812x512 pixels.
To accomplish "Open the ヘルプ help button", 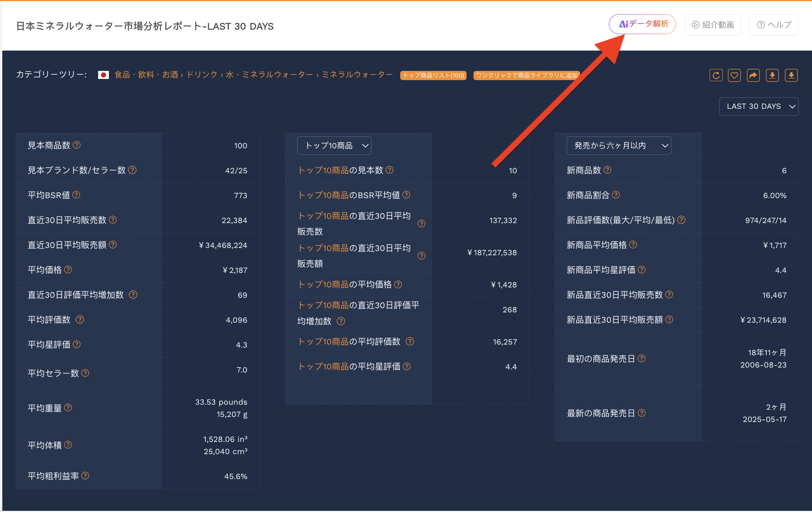I will (x=774, y=25).
